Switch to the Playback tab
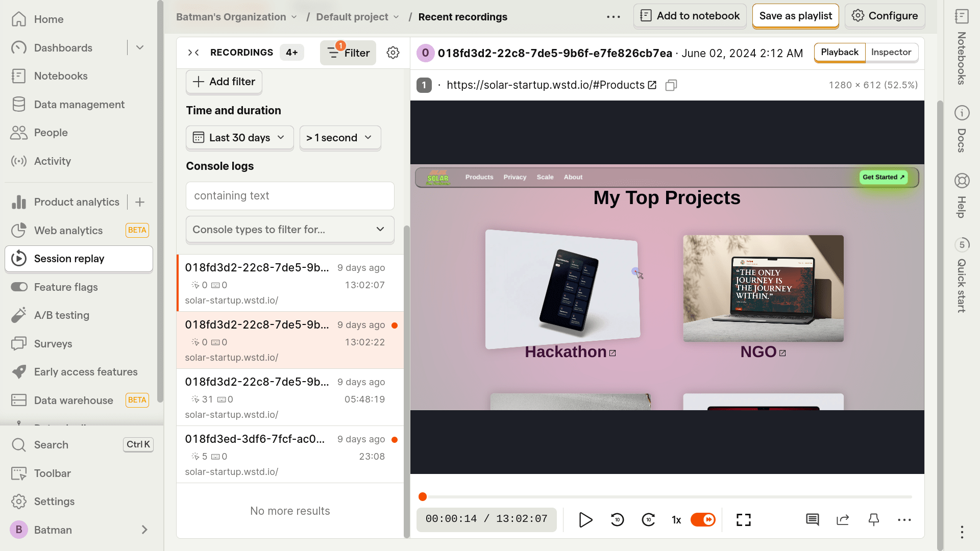980x551 pixels. coord(840,52)
